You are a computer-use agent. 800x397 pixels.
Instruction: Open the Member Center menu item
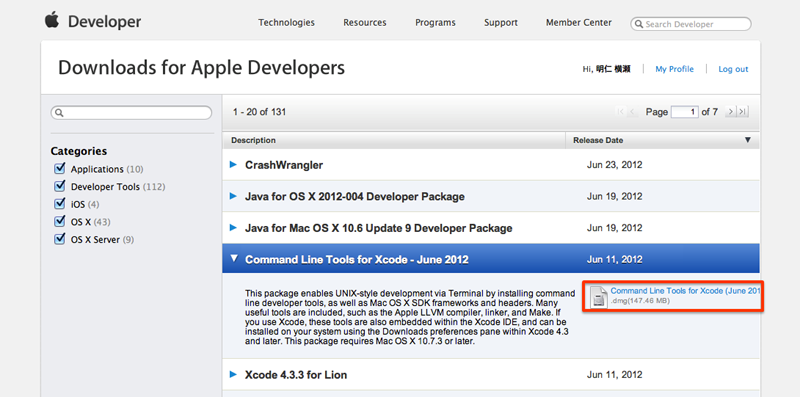(x=579, y=22)
